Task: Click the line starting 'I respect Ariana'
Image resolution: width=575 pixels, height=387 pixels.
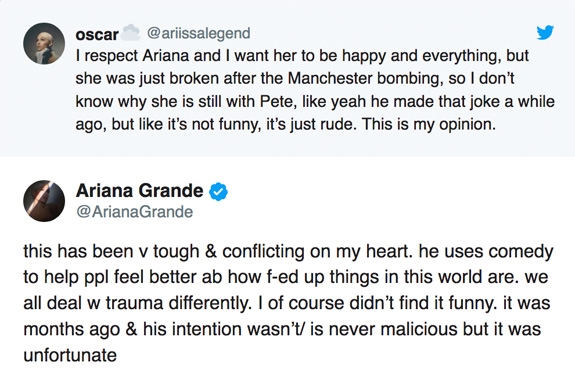Action: [x=302, y=56]
